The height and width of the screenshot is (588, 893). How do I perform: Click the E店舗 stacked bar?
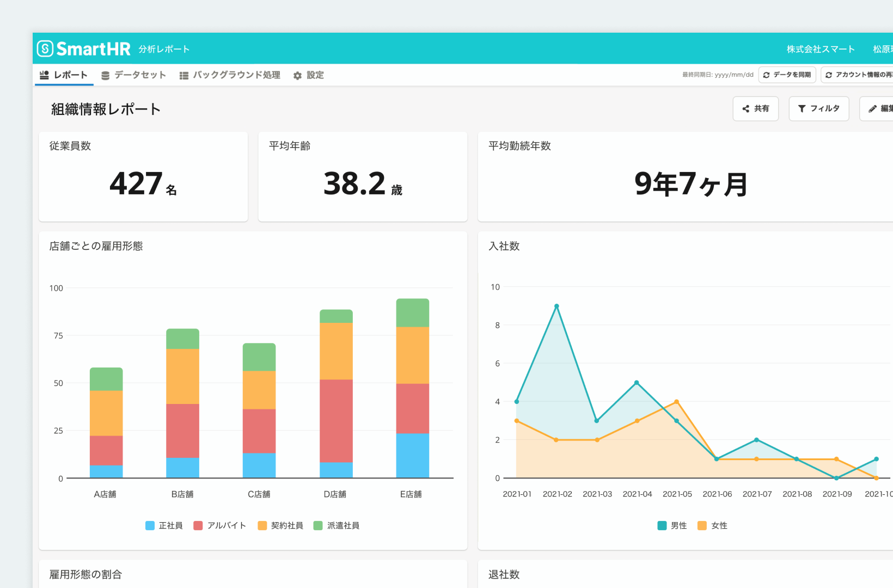(413, 388)
